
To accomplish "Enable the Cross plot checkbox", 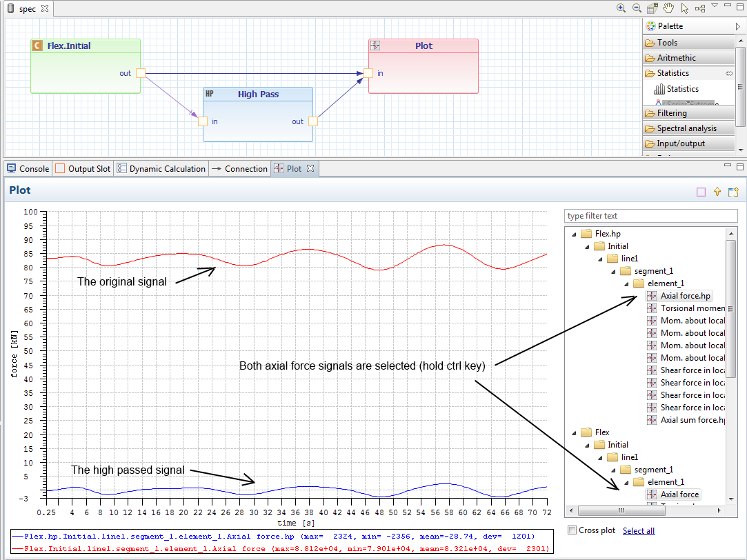I will (572, 530).
